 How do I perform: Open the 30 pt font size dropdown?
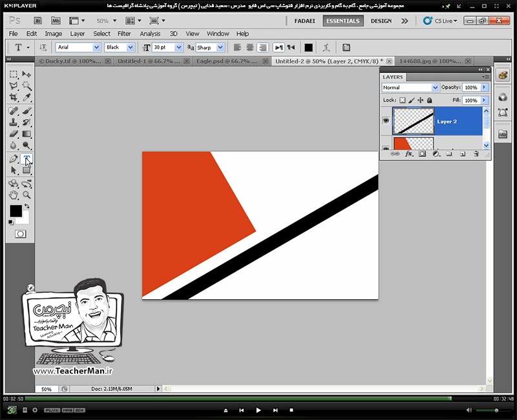click(x=178, y=47)
